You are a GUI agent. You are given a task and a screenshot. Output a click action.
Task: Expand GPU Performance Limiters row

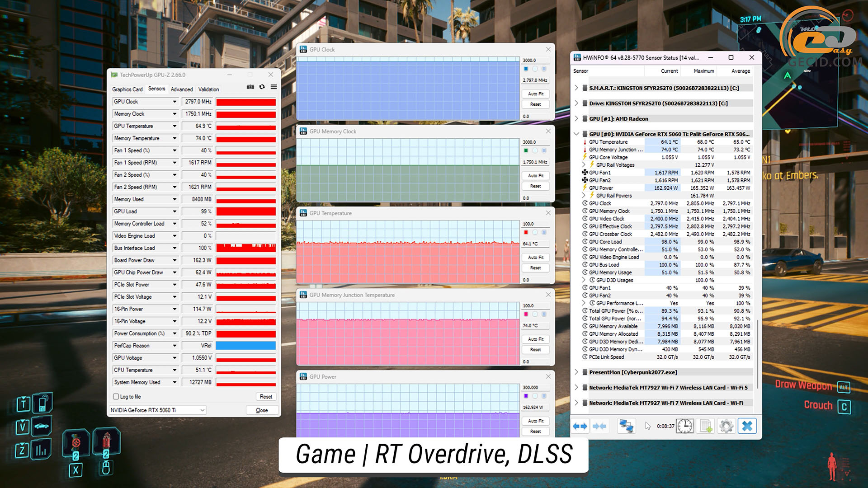(x=584, y=303)
